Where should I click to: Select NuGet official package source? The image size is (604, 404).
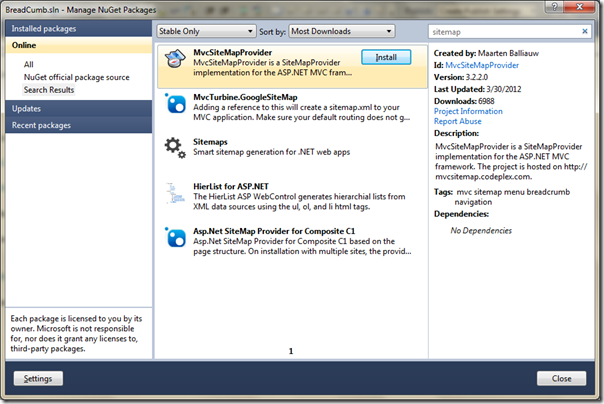coord(77,77)
